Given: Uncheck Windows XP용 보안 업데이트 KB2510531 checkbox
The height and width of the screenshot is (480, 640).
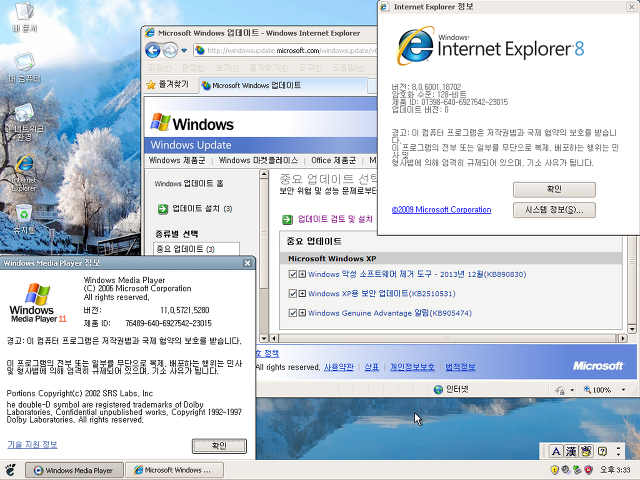Looking at the screenshot, I should pos(292,293).
